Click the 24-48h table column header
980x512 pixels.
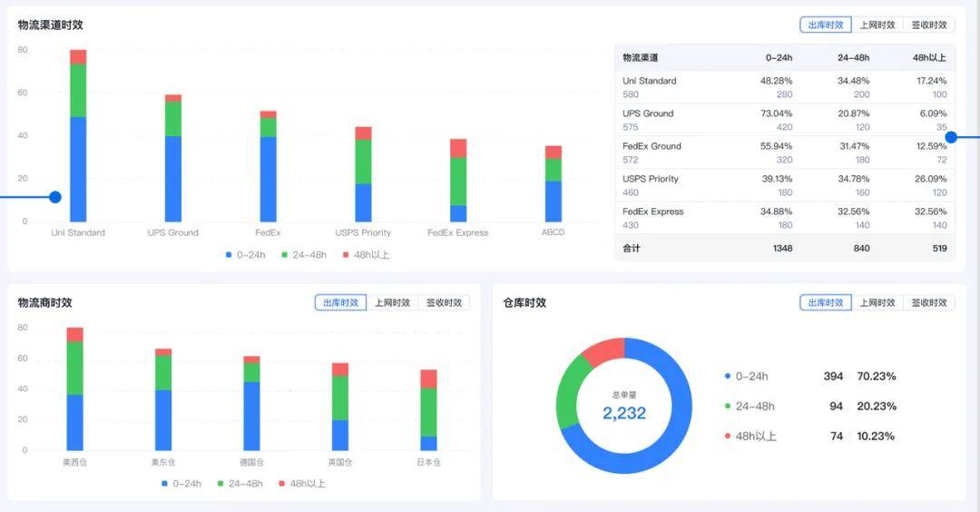point(853,57)
